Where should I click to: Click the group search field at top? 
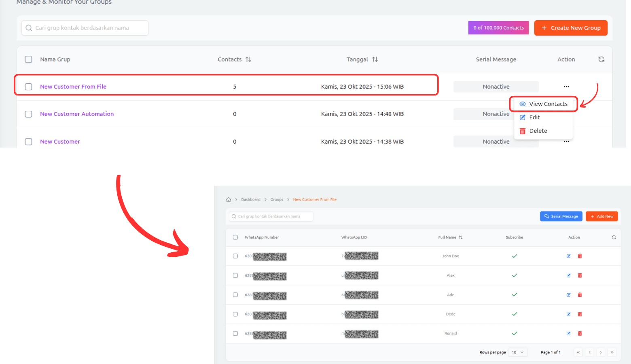[x=85, y=28]
